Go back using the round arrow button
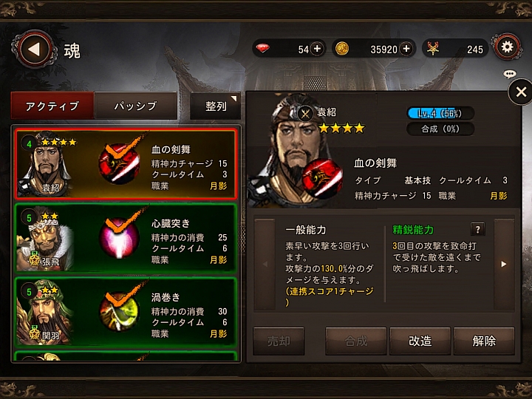This screenshot has height=399, width=532. tap(35, 50)
